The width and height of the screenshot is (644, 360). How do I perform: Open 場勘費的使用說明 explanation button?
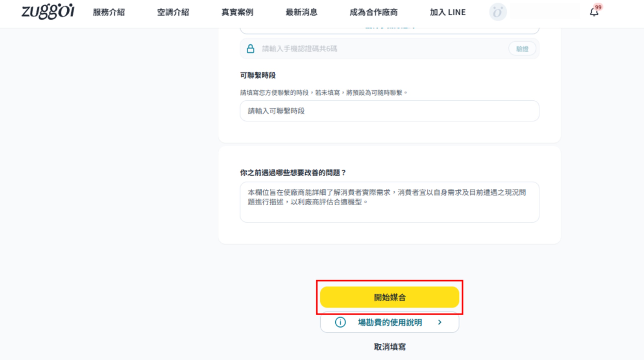point(389,322)
